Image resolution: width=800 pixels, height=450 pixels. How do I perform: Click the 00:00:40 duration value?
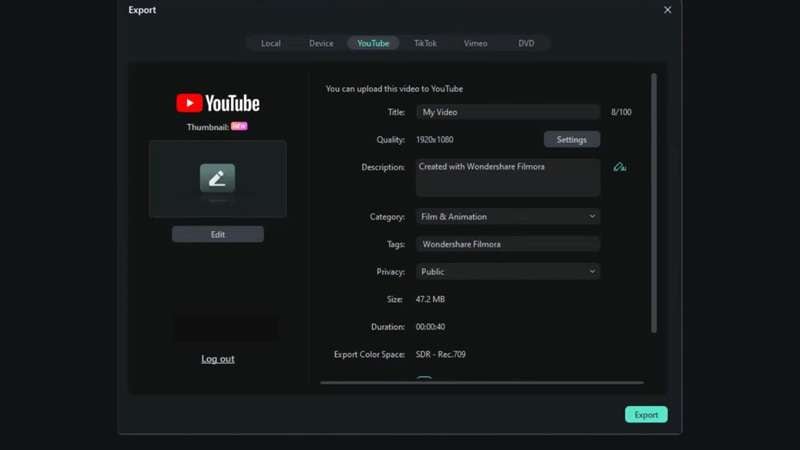[430, 327]
